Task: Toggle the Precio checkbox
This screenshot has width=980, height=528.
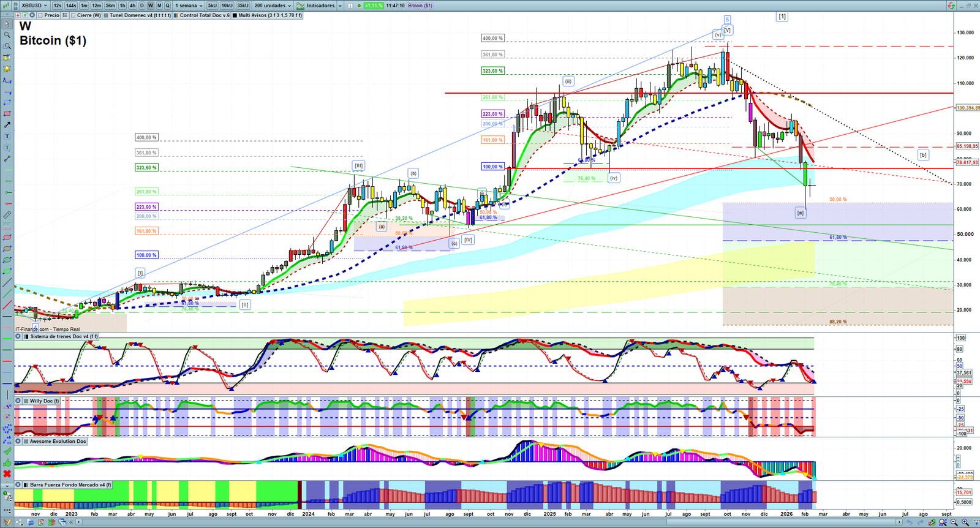Action: pos(40,15)
